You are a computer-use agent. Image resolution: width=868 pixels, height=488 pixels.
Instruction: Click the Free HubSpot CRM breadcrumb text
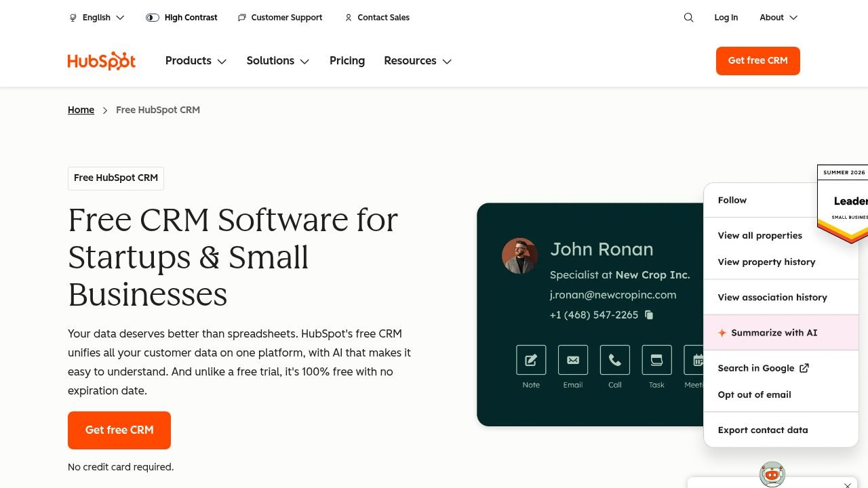(x=158, y=110)
